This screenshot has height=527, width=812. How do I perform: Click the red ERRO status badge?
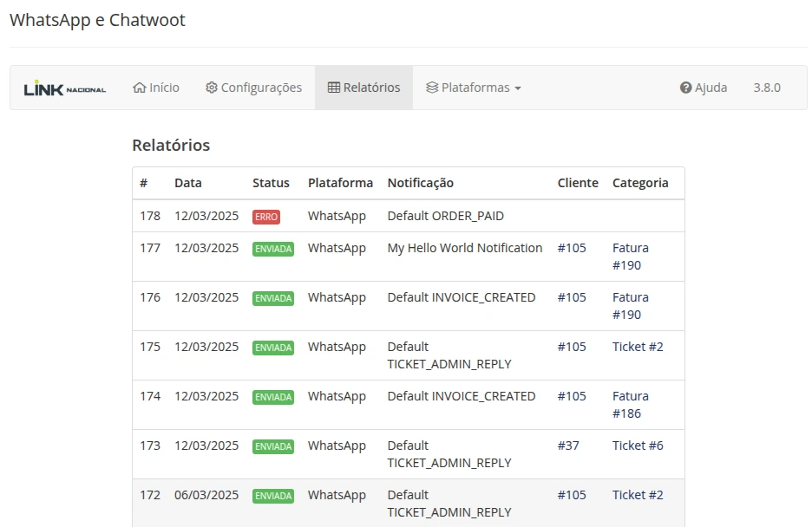266,217
